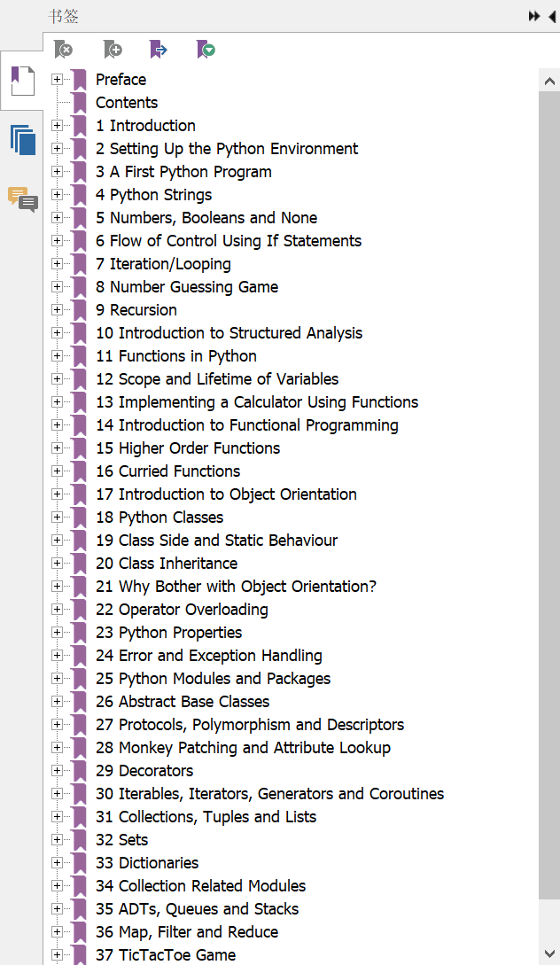Expand the Preface bookmark
Viewport: 560px width, 965px height.
(58, 80)
